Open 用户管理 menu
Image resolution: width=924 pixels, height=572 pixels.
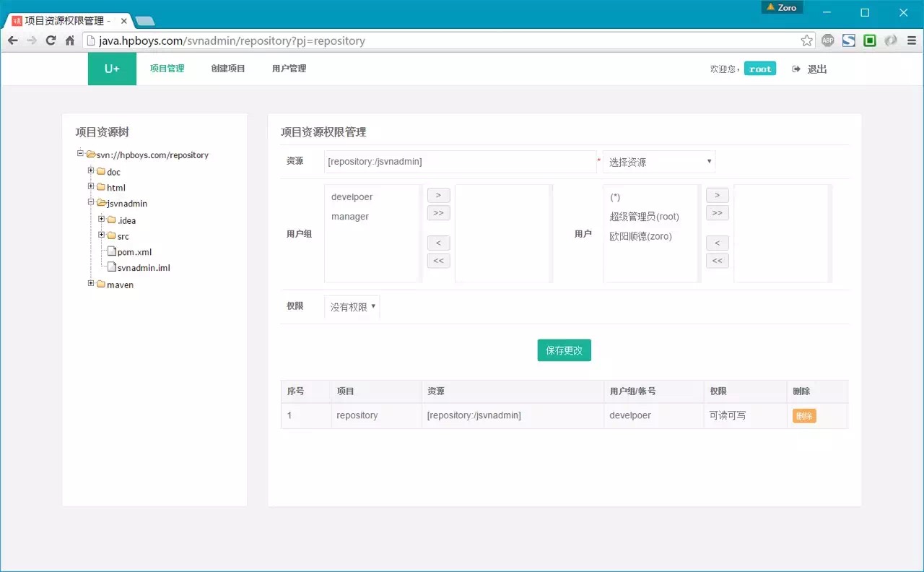tap(289, 69)
